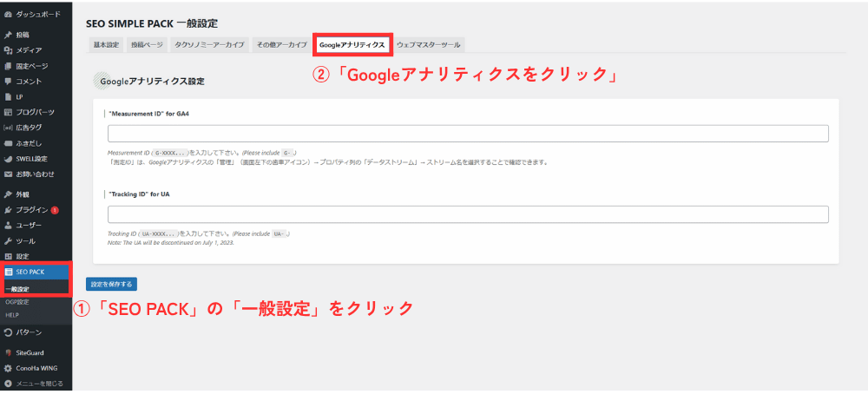Click the person icon beside ユーザー
868x394 pixels.
(8, 226)
